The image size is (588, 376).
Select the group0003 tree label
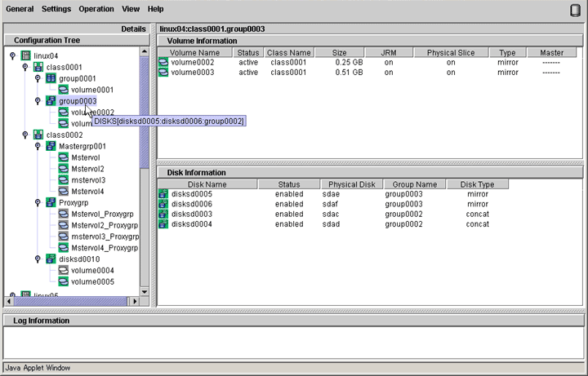pyautogui.click(x=78, y=101)
